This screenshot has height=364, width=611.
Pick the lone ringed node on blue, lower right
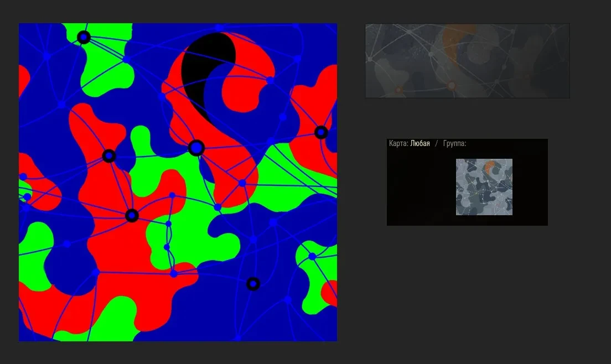tap(253, 284)
